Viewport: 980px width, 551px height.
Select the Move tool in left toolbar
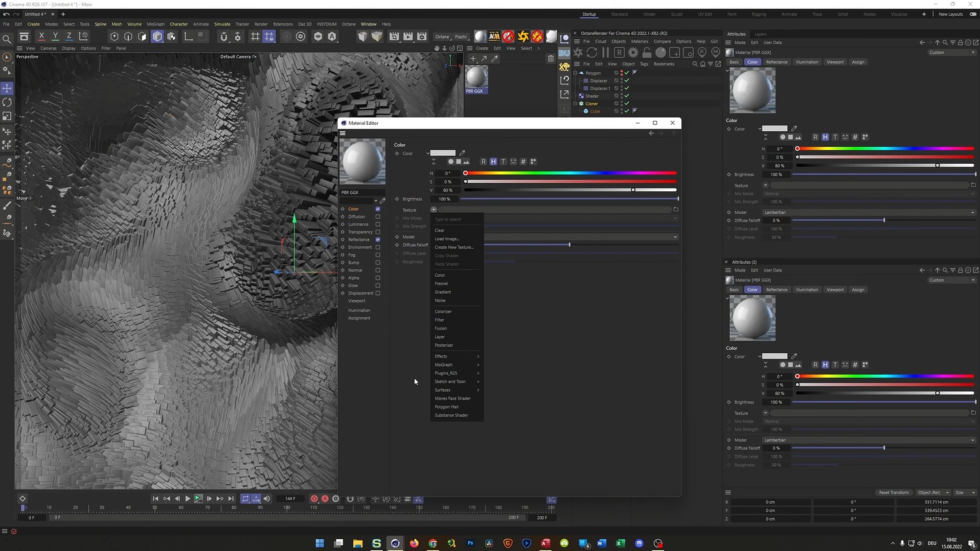pos(7,88)
